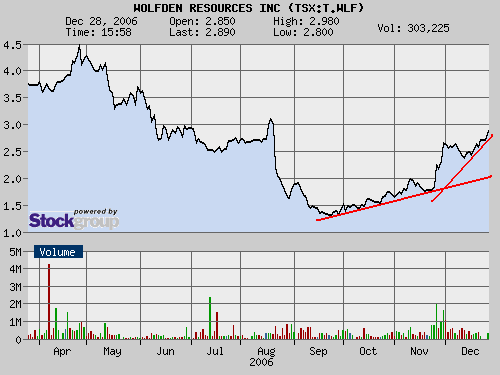Click the Apr month label

(x=62, y=351)
